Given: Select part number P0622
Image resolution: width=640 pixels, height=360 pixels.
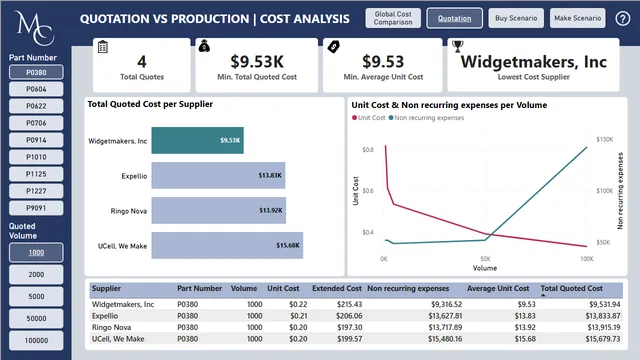Looking at the screenshot, I should coord(36,106).
